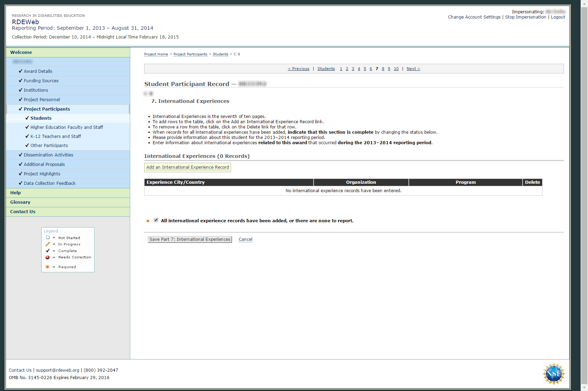This screenshot has height=391, width=588.
Task: Toggle the all records added checkbox
Action: tap(156, 220)
